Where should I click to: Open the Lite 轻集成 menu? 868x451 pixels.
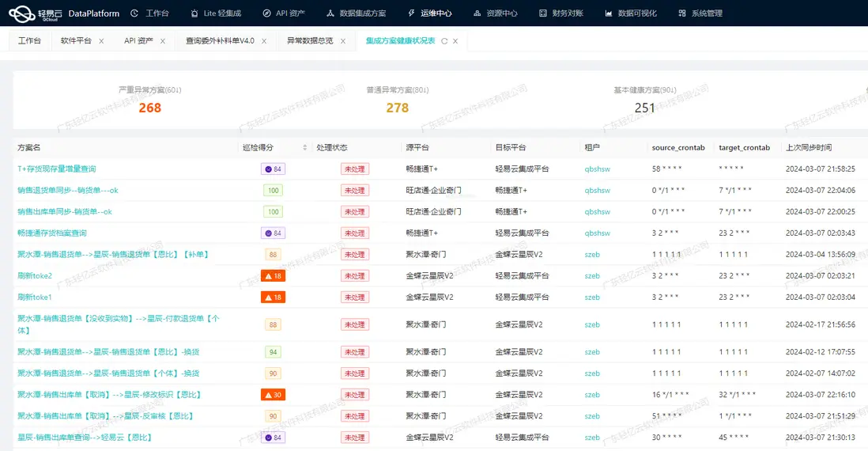pyautogui.click(x=222, y=13)
